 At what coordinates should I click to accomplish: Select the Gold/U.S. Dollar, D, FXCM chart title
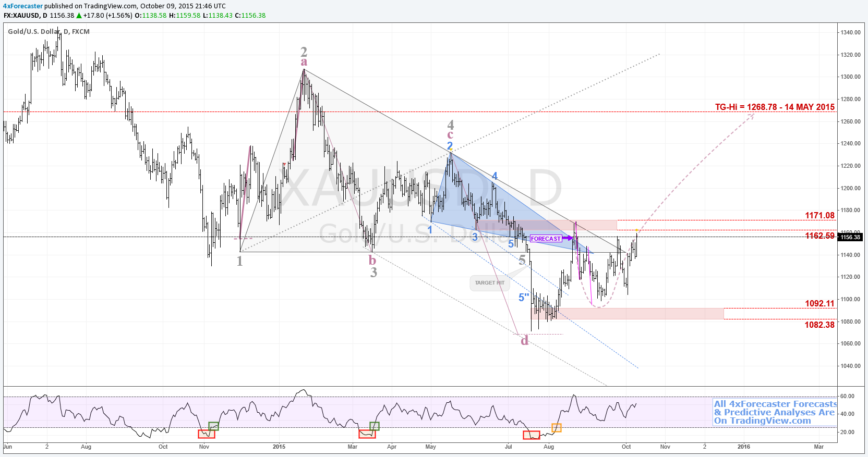click(49, 32)
